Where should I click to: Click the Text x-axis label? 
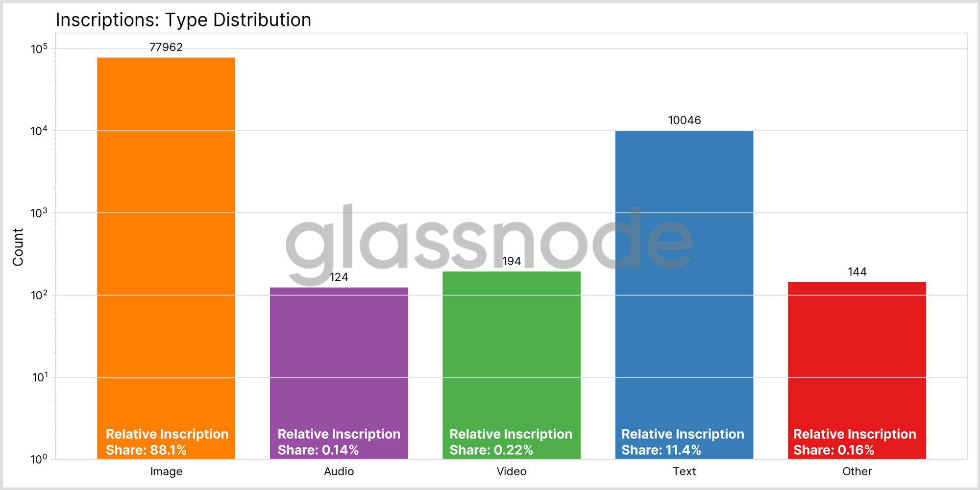pyautogui.click(x=684, y=471)
